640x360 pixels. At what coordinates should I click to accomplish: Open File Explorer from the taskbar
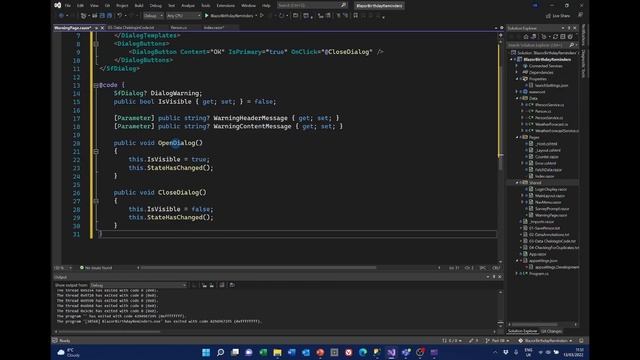(x=278, y=352)
